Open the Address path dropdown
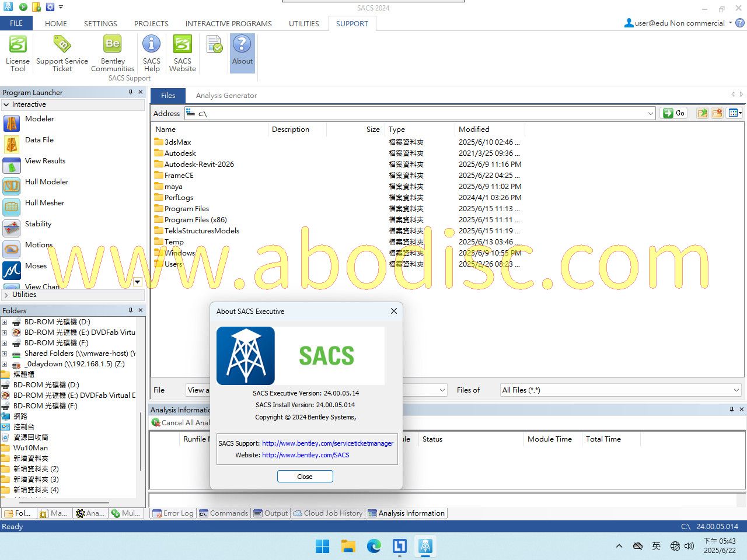 (651, 114)
